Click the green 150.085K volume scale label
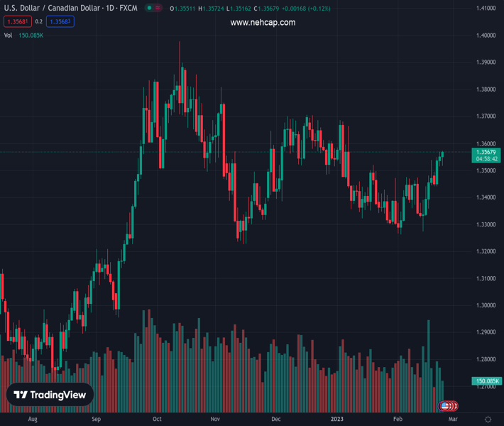This screenshot has width=504, height=426. point(486,382)
